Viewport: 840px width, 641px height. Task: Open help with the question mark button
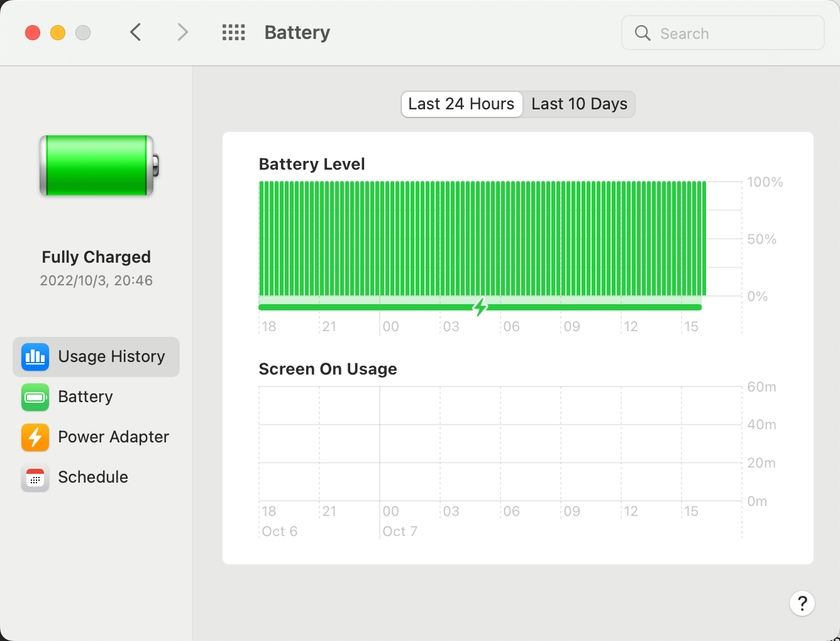pyautogui.click(x=802, y=604)
